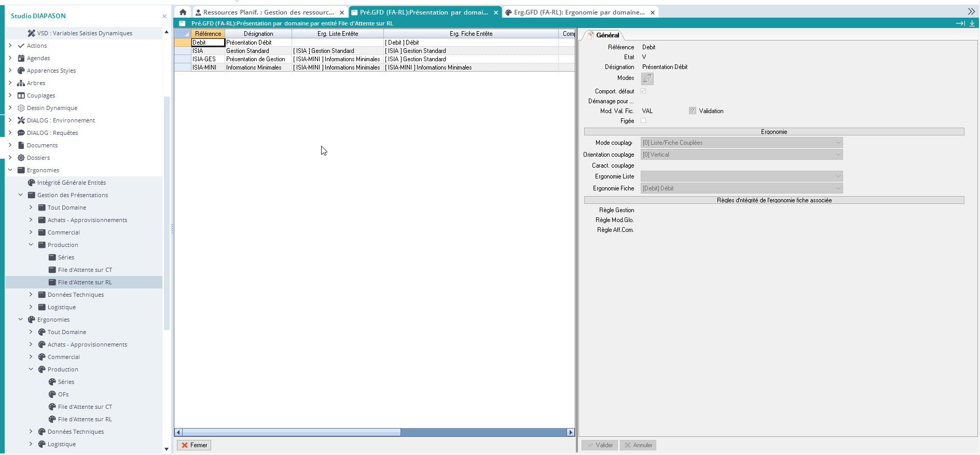Switch to Erg.GFD (FA-RL) Ergonomie tab
Viewport: 980px width, 455px height.
tap(579, 12)
